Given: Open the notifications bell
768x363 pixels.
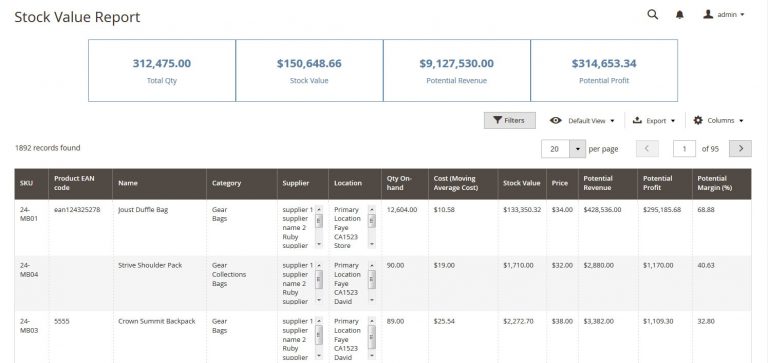Looking at the screenshot, I should [679, 15].
